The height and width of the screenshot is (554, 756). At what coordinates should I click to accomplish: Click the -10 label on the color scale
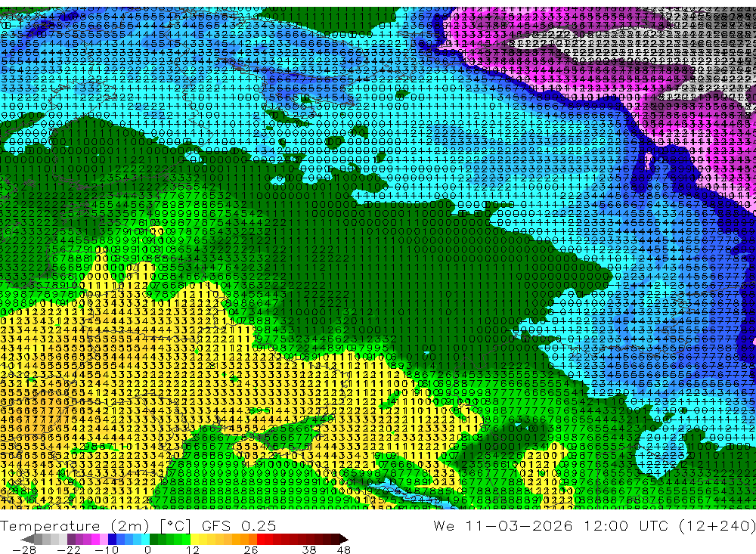tap(107, 550)
